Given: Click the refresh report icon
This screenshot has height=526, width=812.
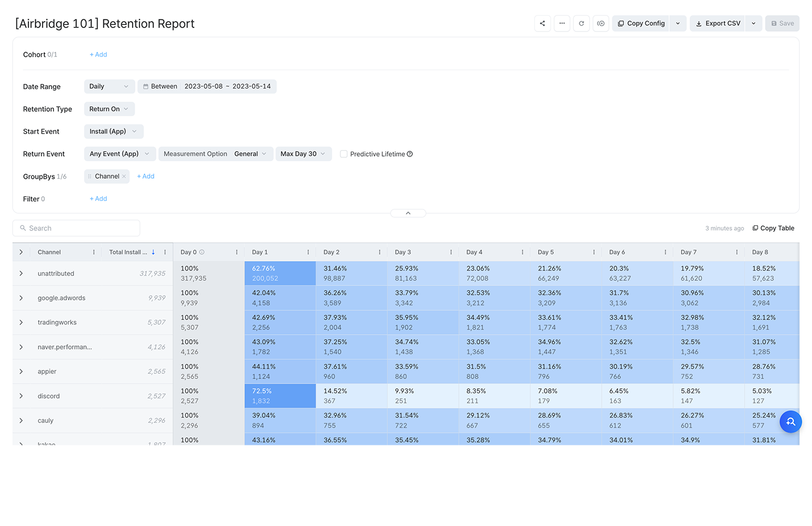Looking at the screenshot, I should tap(581, 23).
